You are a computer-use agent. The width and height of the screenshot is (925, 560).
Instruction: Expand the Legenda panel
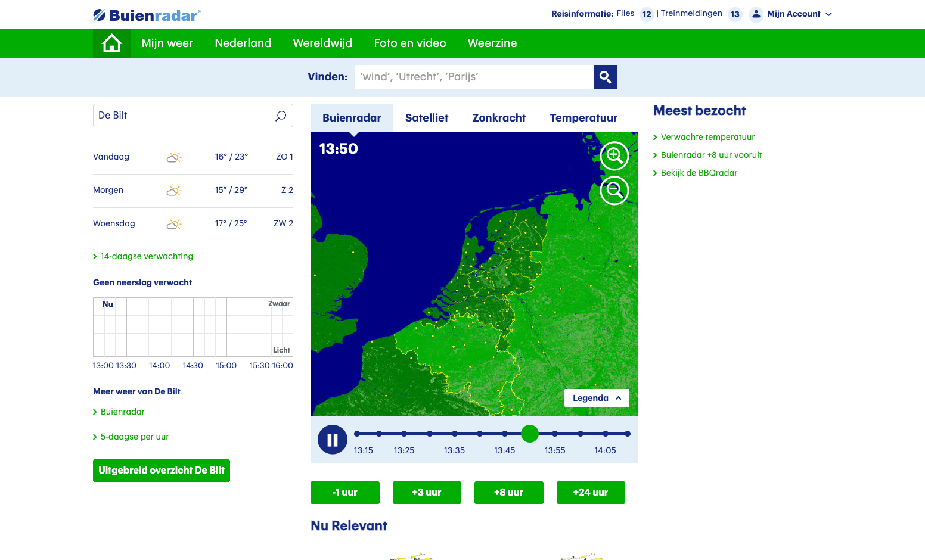point(597,398)
